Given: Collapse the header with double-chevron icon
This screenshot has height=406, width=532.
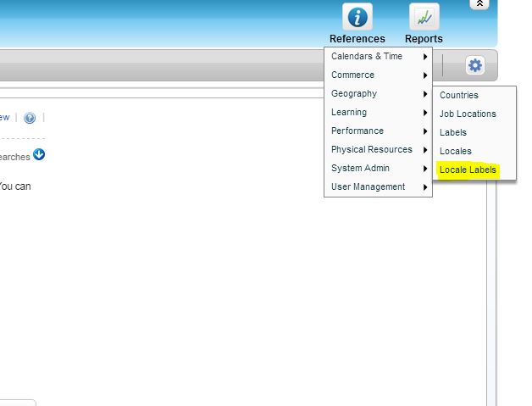Looking at the screenshot, I should coord(479,3).
